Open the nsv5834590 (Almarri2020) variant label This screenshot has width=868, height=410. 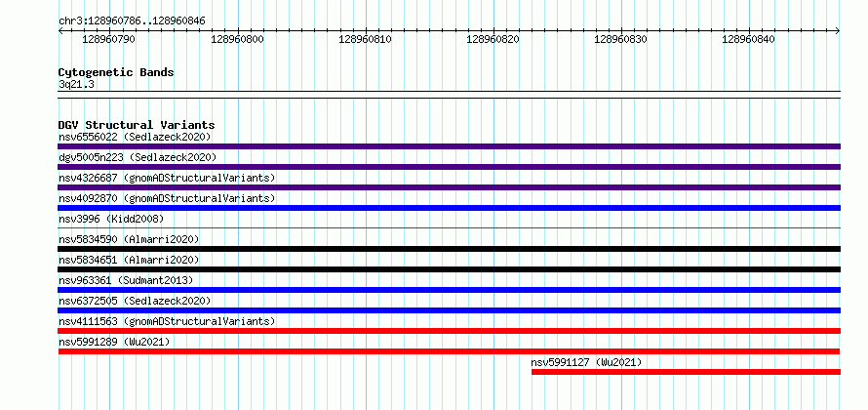tap(129, 239)
